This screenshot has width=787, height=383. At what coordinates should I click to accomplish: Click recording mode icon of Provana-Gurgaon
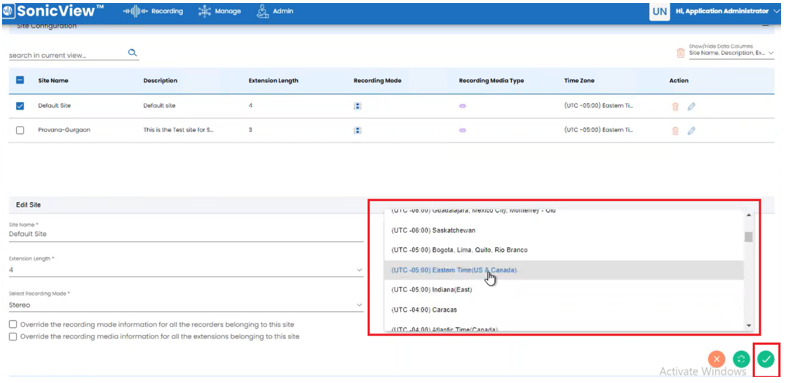point(357,131)
